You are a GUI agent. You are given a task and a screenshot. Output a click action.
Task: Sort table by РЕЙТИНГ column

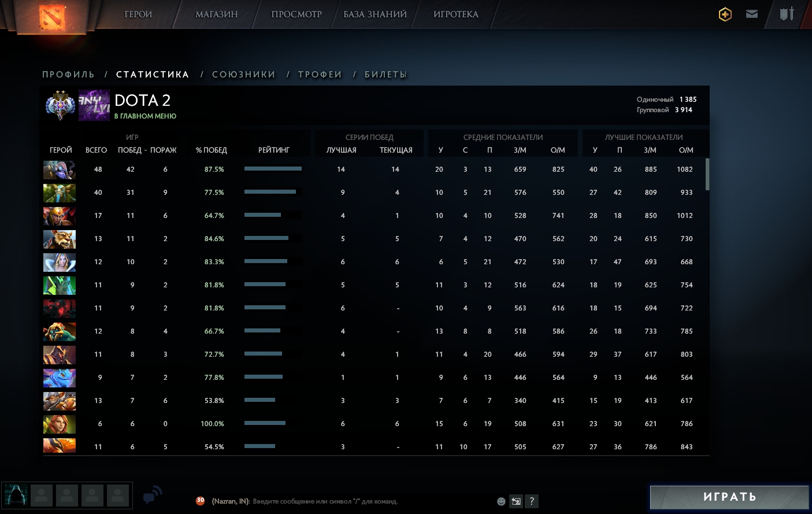point(274,150)
